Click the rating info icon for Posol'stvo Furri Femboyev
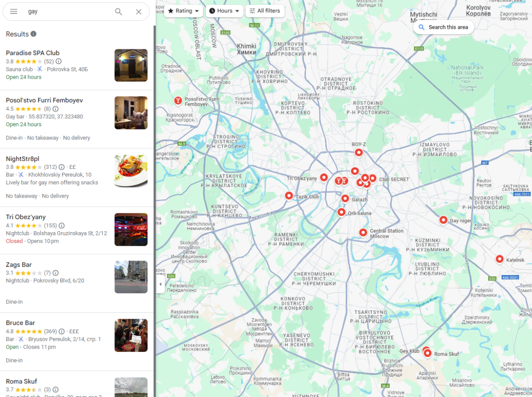Viewport: 532px width, 397px height. click(x=55, y=109)
